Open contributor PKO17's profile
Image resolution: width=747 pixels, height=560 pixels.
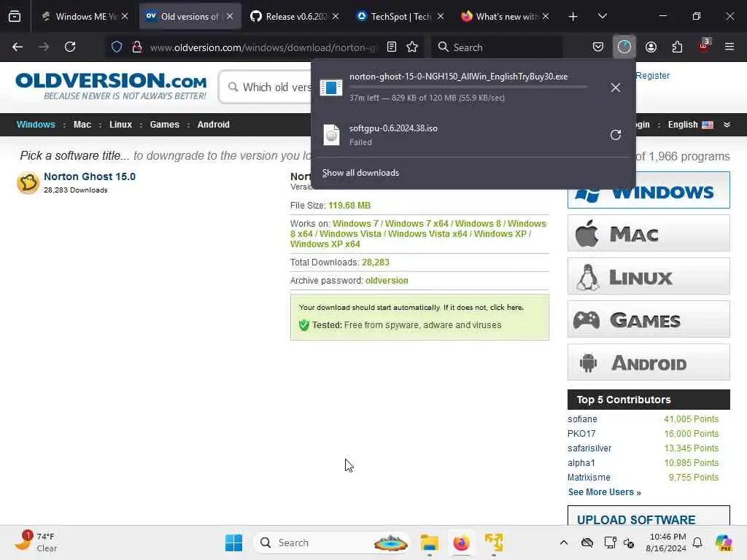pyautogui.click(x=581, y=434)
